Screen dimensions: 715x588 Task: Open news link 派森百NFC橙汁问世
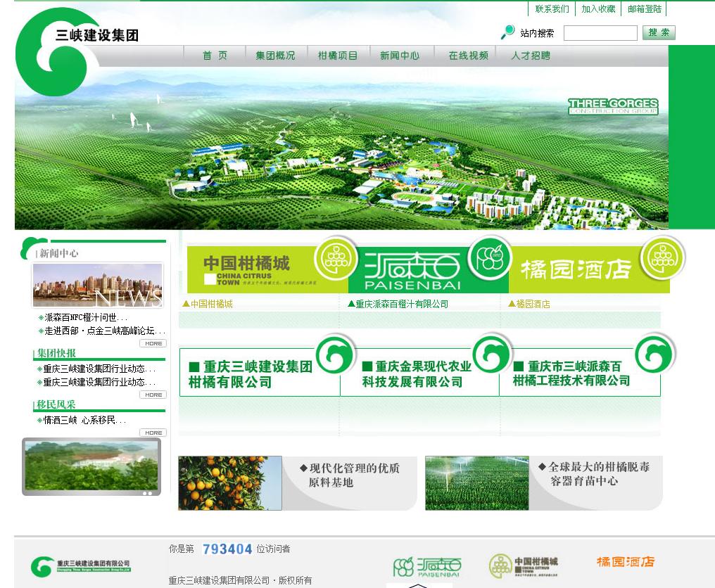click(86, 318)
